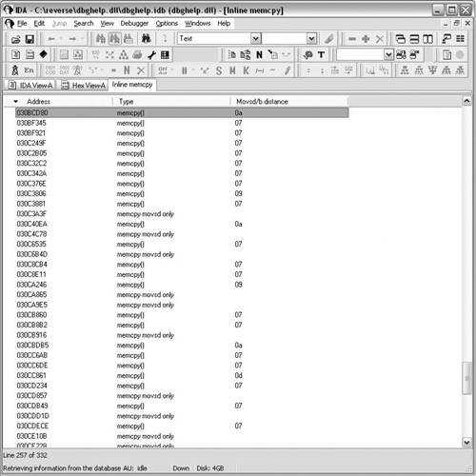Click the printer icon in second toolbar
Viewport: 476px width, 476px height.
point(137,55)
